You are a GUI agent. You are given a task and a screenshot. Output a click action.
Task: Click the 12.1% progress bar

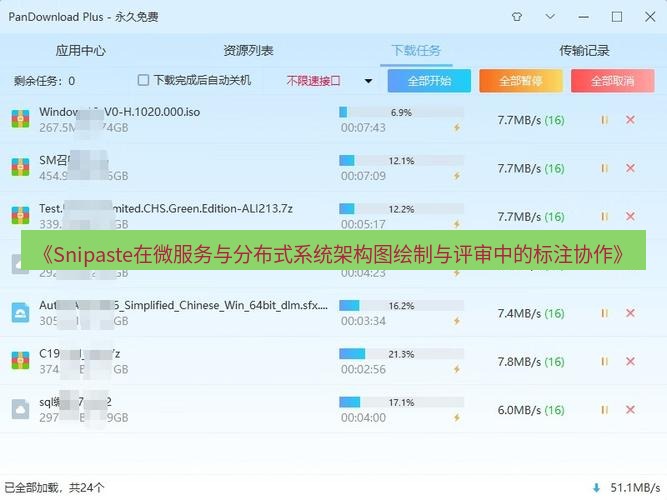pyautogui.click(x=401, y=161)
